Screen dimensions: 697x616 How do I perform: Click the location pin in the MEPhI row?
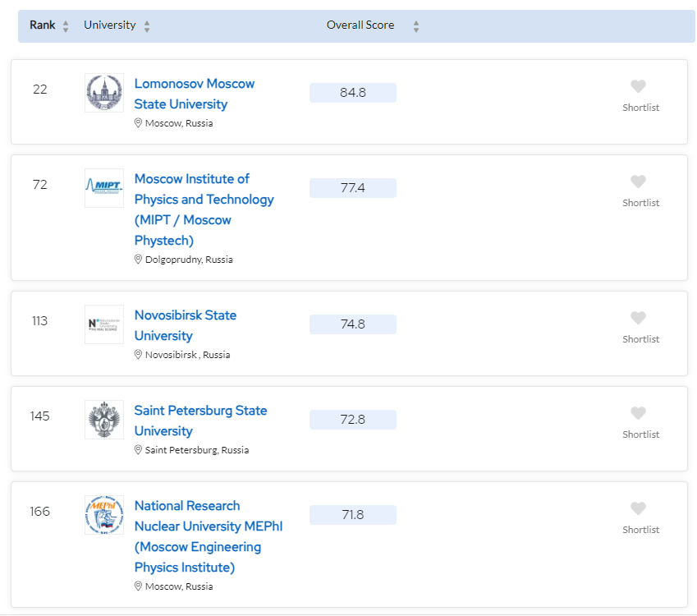pyautogui.click(x=138, y=586)
